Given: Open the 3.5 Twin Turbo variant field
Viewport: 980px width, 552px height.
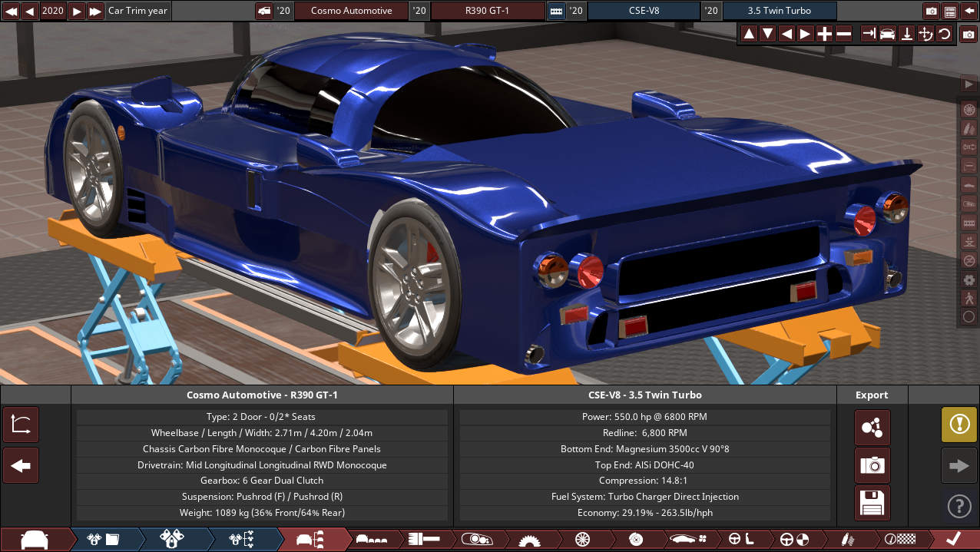Looking at the screenshot, I should pyautogui.click(x=780, y=11).
